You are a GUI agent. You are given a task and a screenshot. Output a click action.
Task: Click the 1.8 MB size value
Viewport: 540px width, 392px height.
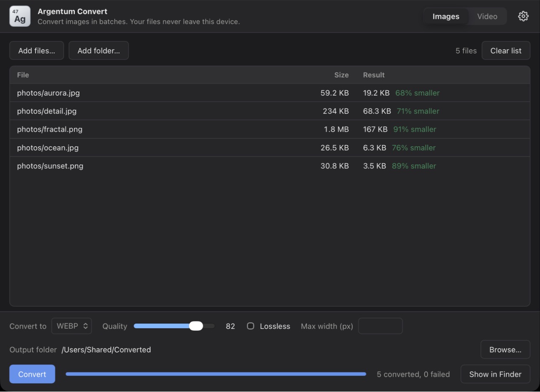(x=336, y=129)
